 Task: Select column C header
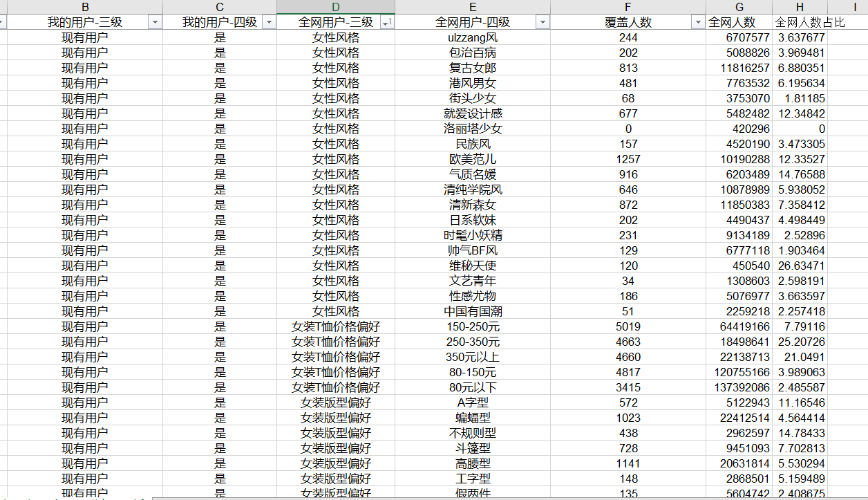[x=220, y=7]
